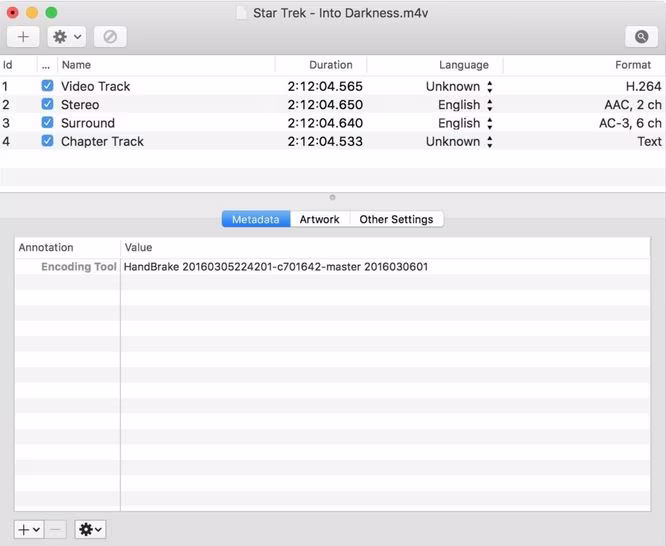This screenshot has width=666, height=546.
Task: Uncheck the Chapter Track checkbox
Action: [47, 141]
